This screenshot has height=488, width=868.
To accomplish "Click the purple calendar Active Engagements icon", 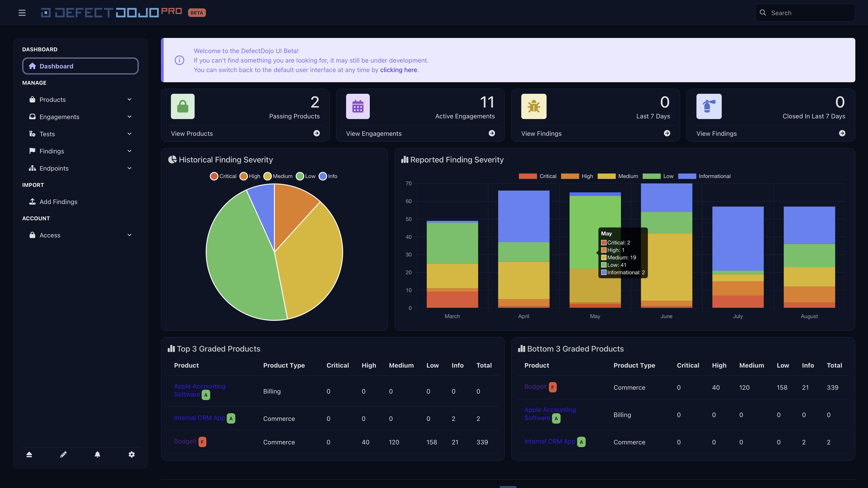I will click(x=358, y=106).
